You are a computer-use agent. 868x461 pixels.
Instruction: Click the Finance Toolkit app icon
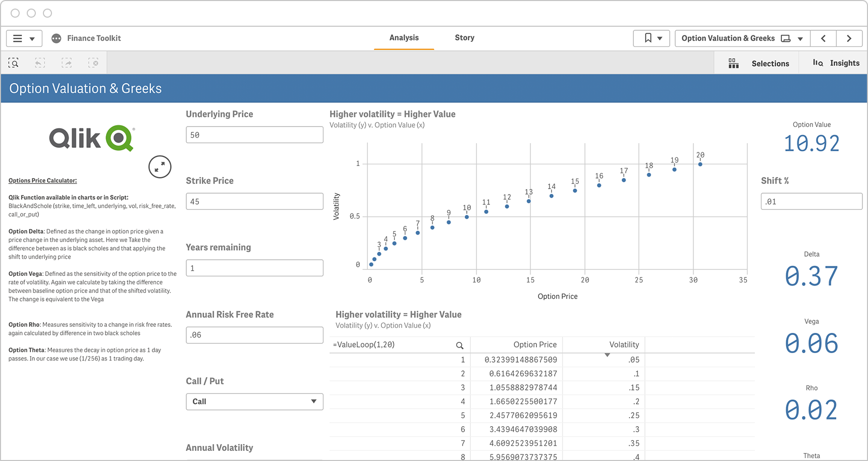tap(57, 38)
